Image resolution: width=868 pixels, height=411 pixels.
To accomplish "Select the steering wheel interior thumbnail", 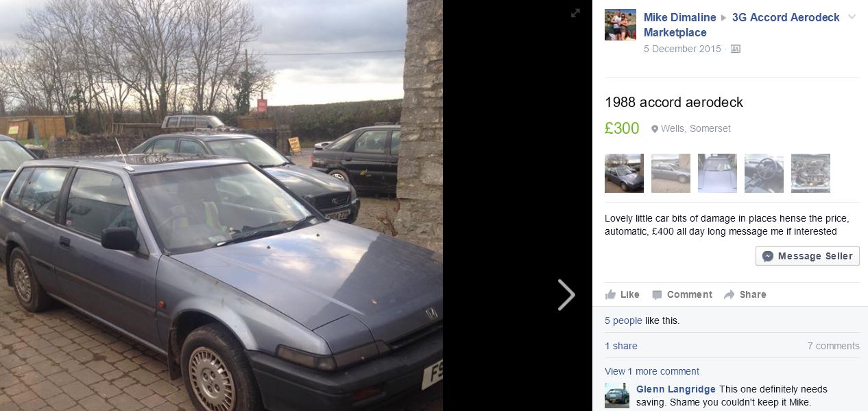I will pyautogui.click(x=764, y=173).
